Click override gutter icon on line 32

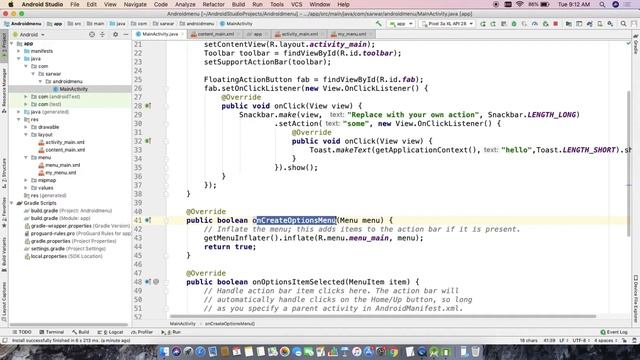tap(148, 141)
